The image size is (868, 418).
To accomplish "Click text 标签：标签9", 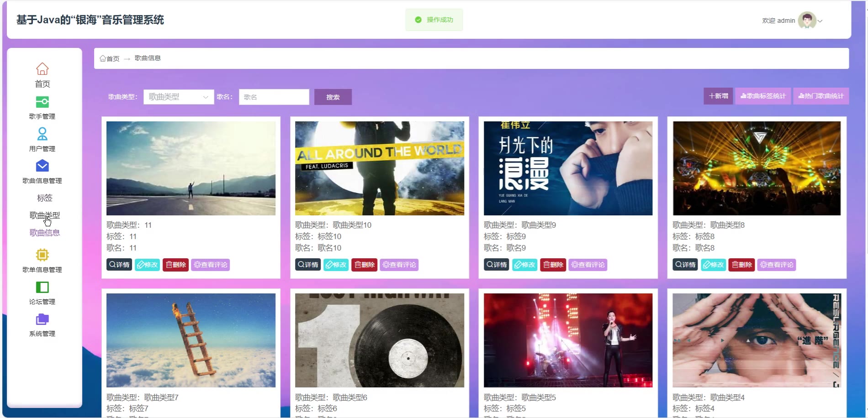I will pos(505,236).
